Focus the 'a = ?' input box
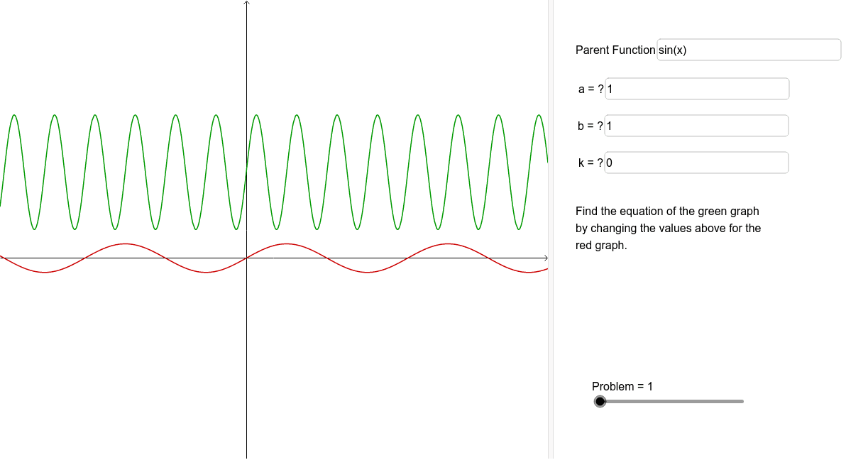868x460 pixels. click(697, 89)
